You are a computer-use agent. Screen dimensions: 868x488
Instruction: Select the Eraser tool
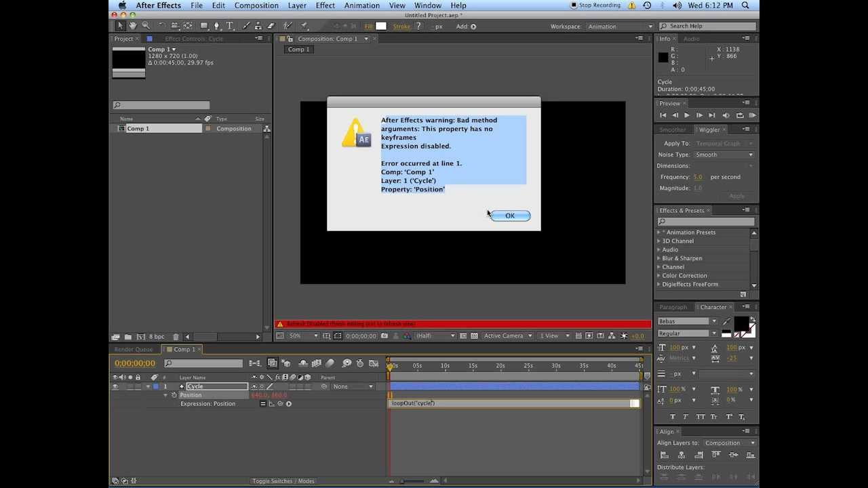point(271,26)
